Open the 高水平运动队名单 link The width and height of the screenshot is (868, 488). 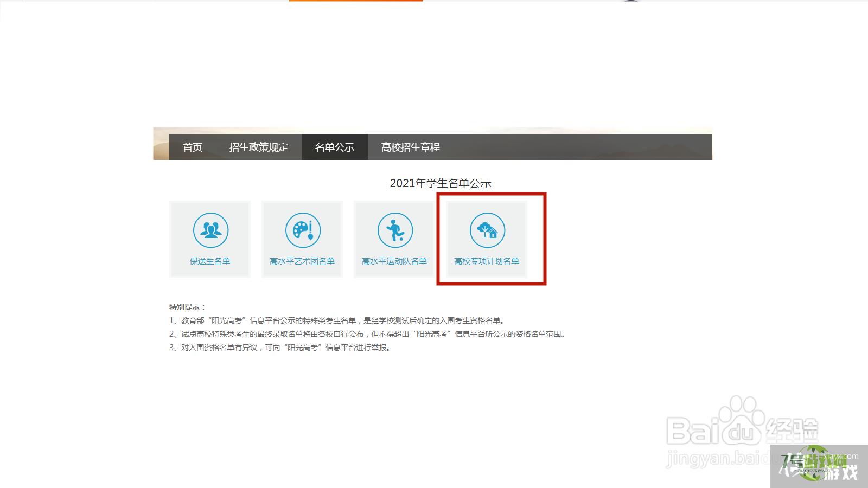[394, 261]
